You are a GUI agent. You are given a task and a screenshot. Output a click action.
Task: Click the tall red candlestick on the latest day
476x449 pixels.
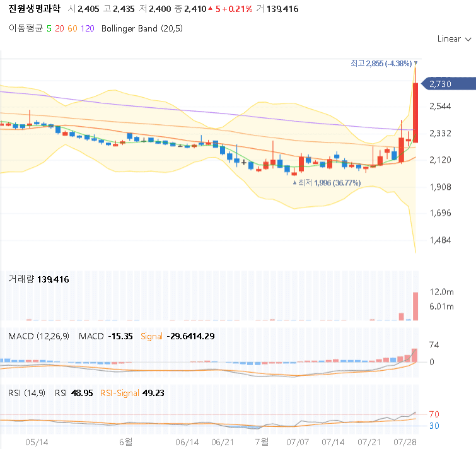415,112
